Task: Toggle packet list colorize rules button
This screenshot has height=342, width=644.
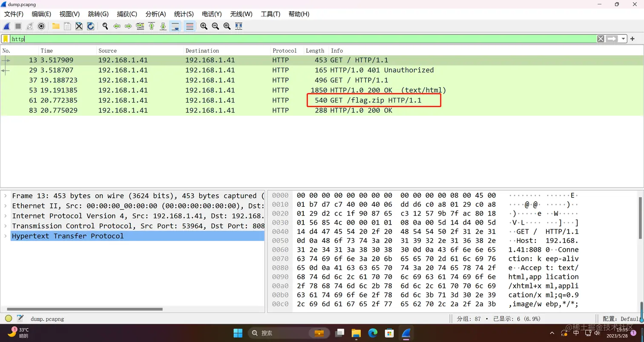Action: 190,26
